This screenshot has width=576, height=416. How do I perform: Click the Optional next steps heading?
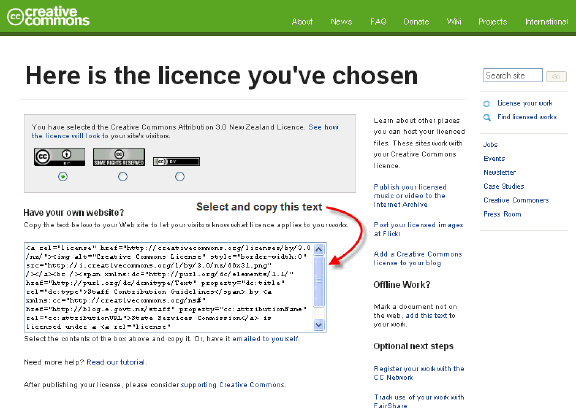(413, 346)
